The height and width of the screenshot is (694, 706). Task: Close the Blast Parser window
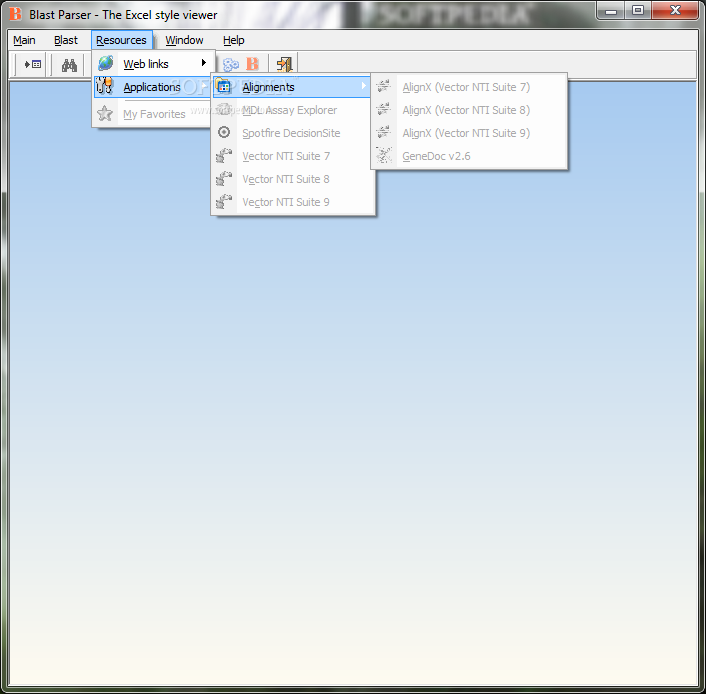(675, 11)
